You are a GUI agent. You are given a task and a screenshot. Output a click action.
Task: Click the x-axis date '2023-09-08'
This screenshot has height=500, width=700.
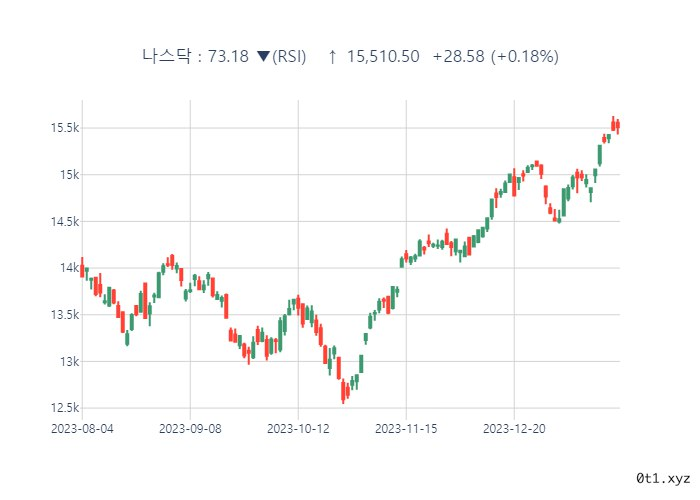(x=190, y=429)
